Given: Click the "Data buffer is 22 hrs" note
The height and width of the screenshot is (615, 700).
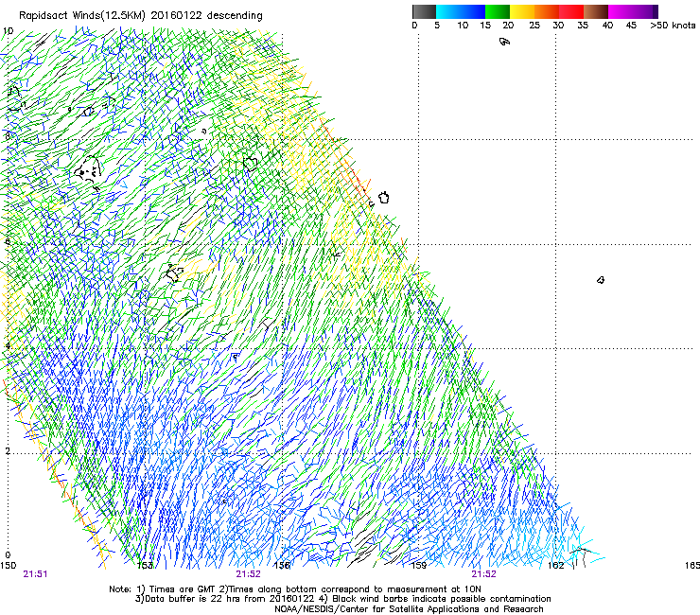Looking at the screenshot, I should (x=226, y=599).
